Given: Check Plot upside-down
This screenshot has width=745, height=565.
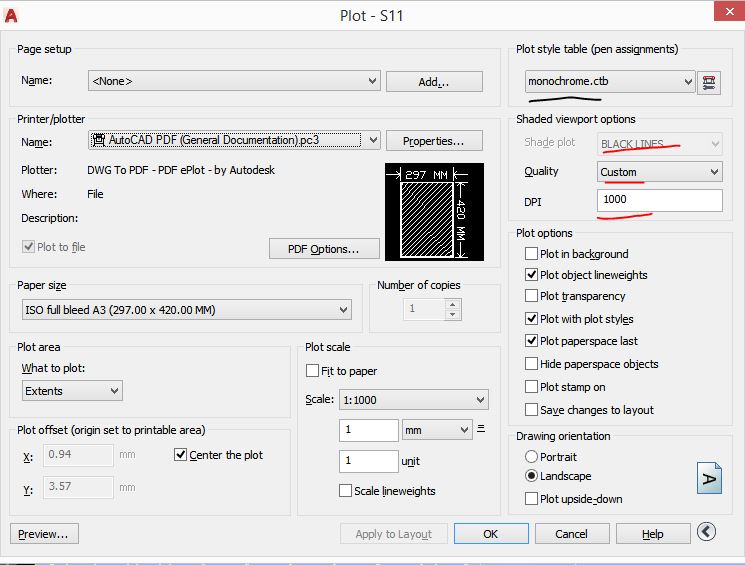Looking at the screenshot, I should tap(531, 499).
